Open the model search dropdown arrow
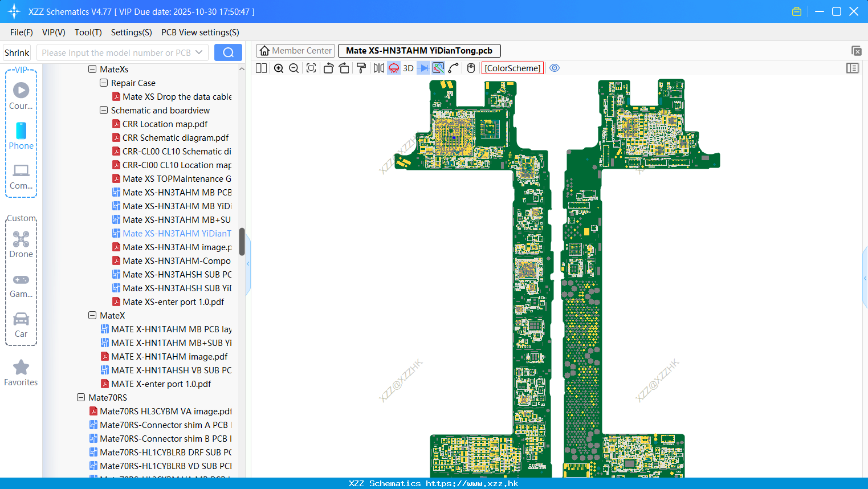Screen dimensions: 868x489 pos(199,52)
